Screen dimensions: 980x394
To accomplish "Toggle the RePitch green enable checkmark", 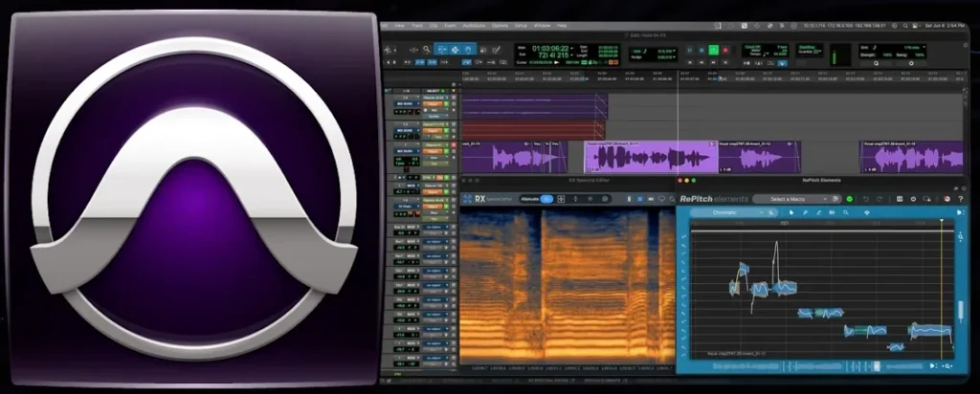I will (x=850, y=199).
